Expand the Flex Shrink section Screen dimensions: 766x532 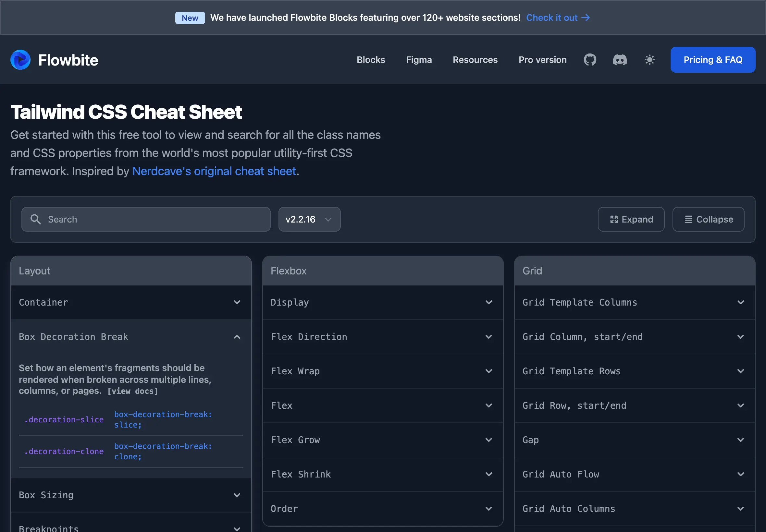[382, 474]
